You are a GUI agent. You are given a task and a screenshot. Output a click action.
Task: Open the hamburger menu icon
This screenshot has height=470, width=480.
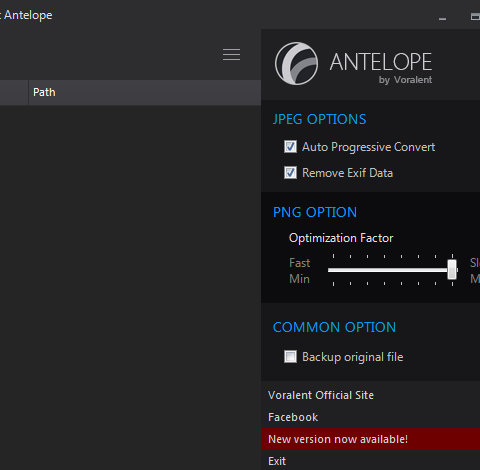(x=231, y=55)
